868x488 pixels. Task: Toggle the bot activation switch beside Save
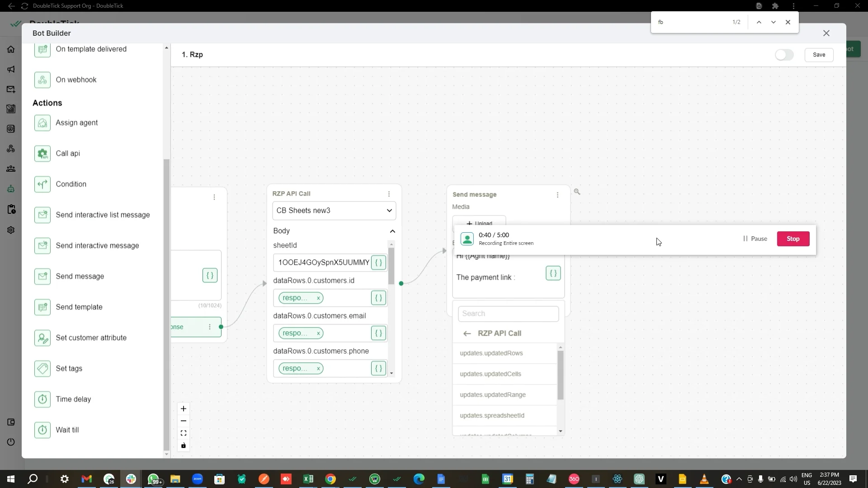coord(784,55)
